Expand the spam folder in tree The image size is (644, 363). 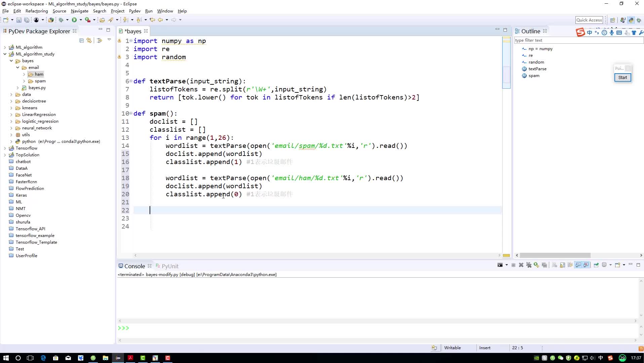[x=24, y=81]
